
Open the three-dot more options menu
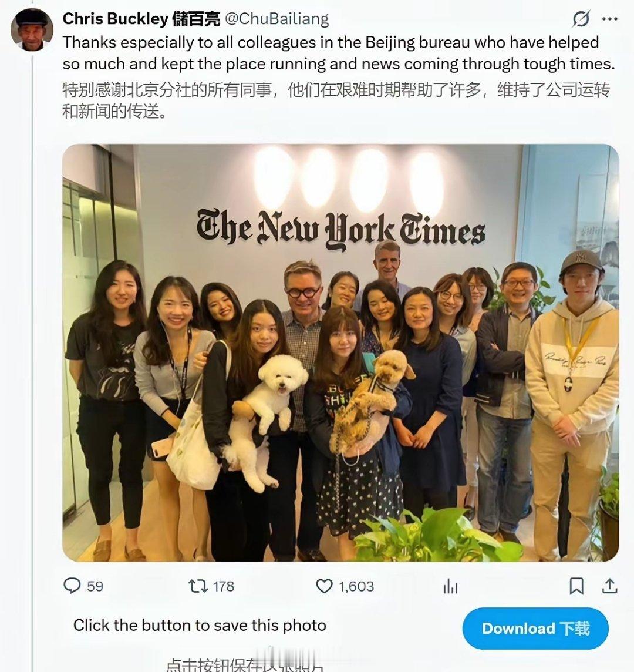pyautogui.click(x=609, y=19)
